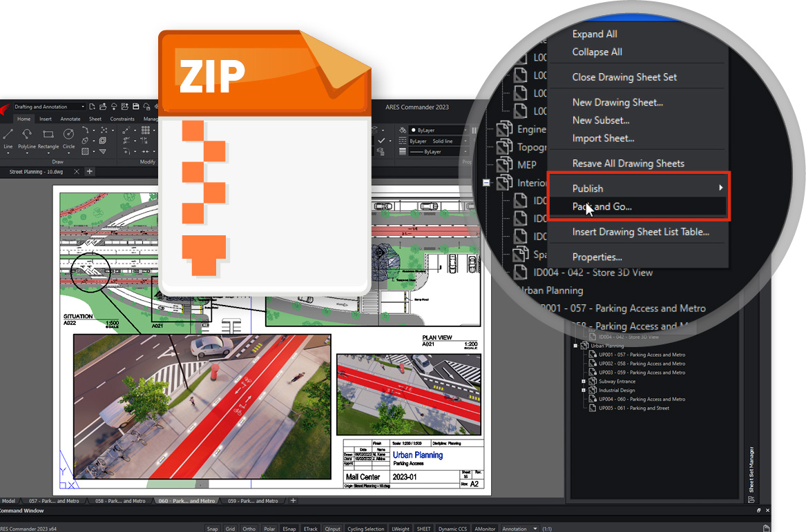806x532 pixels.
Task: Click the Region boundary icon
Action: (x=103, y=141)
